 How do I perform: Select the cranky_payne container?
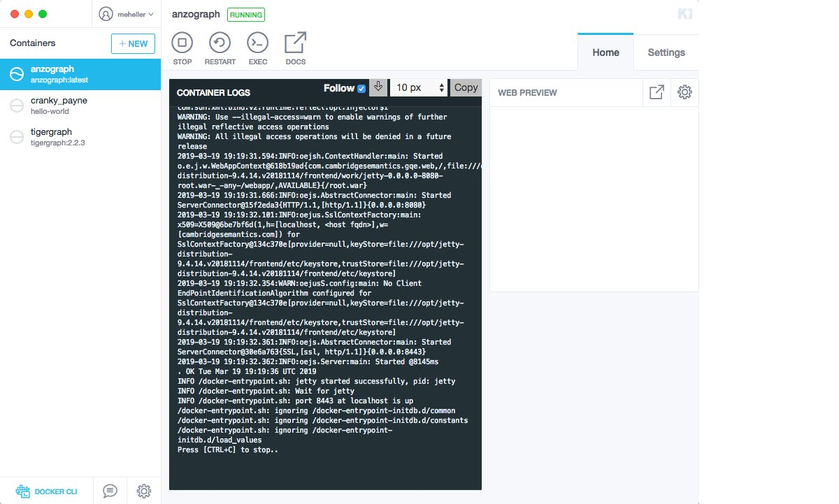pyautogui.click(x=80, y=106)
